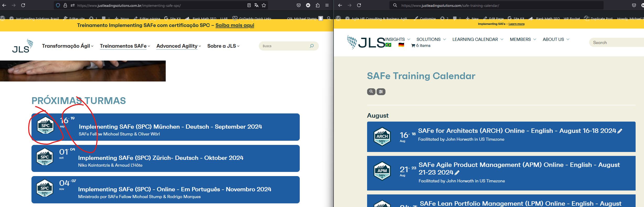Viewport: 644px width, 207px height.
Task: Click the Pocket icon in right browser toolbar
Action: point(634,5)
